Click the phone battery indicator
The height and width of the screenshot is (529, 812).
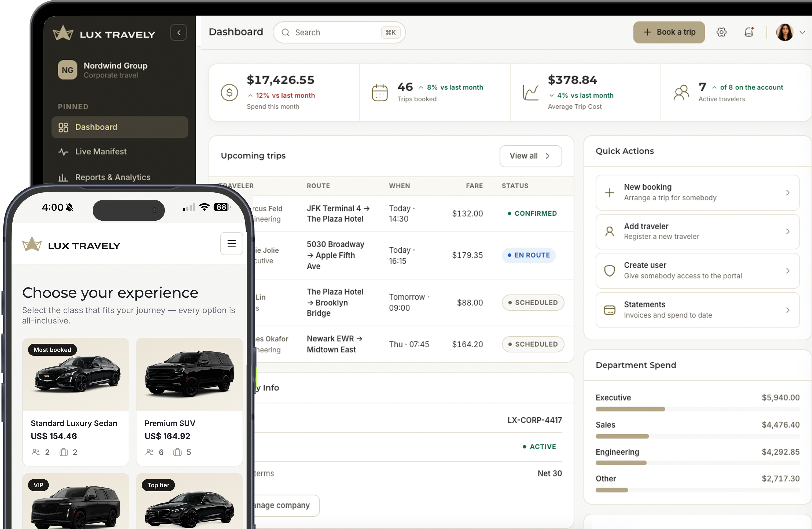(222, 207)
